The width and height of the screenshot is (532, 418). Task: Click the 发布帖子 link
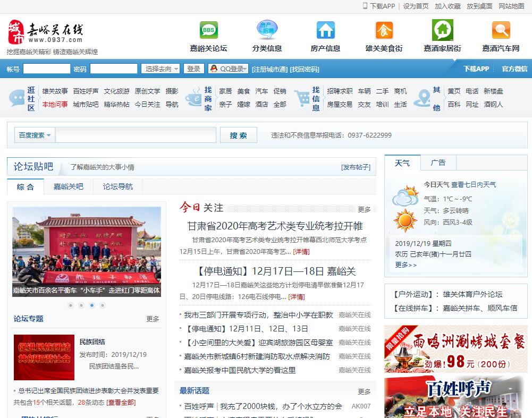point(356,167)
